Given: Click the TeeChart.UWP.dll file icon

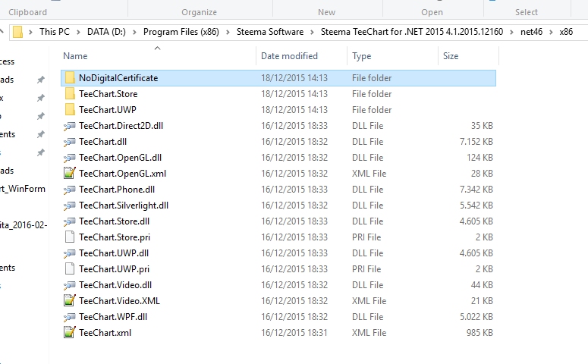Looking at the screenshot, I should point(69,253).
